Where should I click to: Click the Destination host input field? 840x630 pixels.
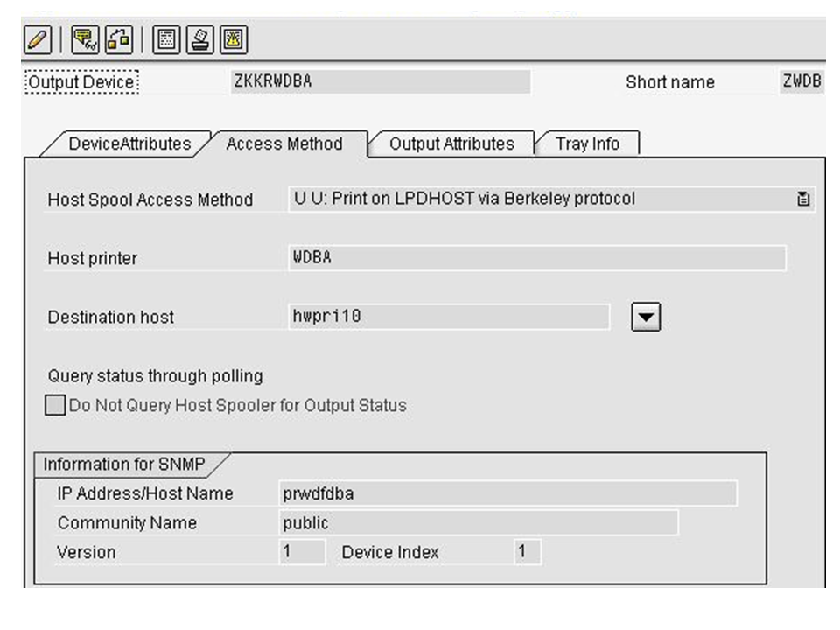click(448, 317)
